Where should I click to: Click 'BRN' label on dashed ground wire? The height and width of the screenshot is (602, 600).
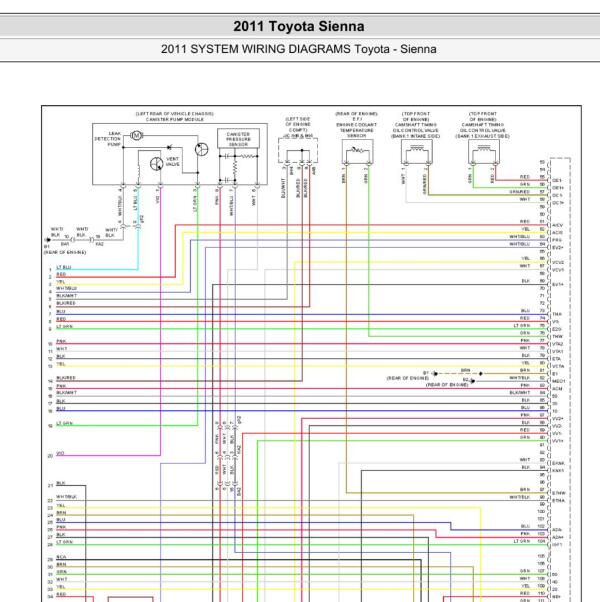465,370
